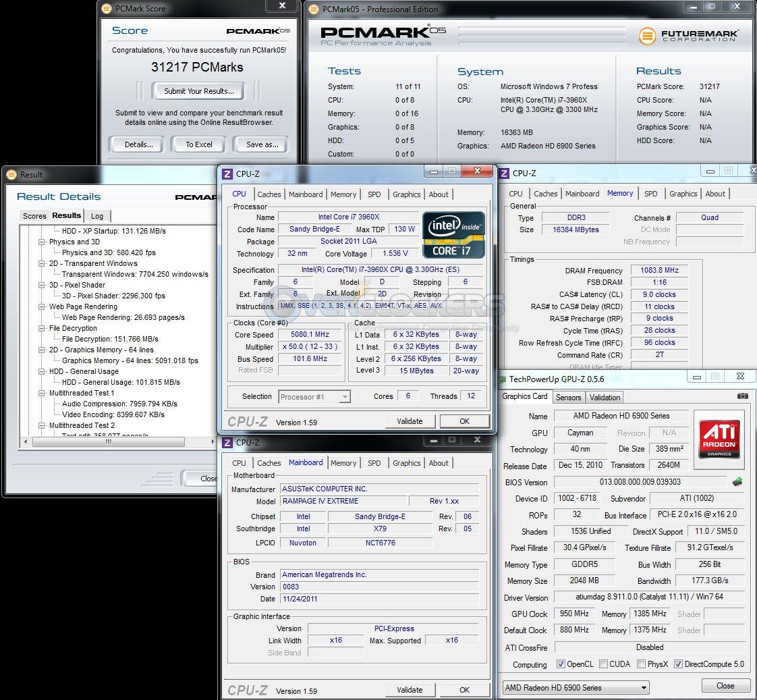Image resolution: width=757 pixels, height=700 pixels.
Task: Collapse the Multithreaded Test 2 node
Action: tap(42, 426)
